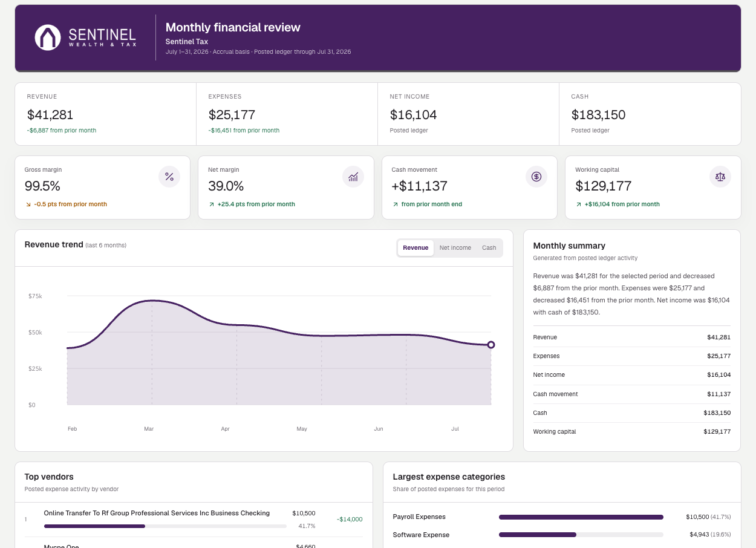
Task: Click the Monthly financial review title
Action: (x=233, y=27)
